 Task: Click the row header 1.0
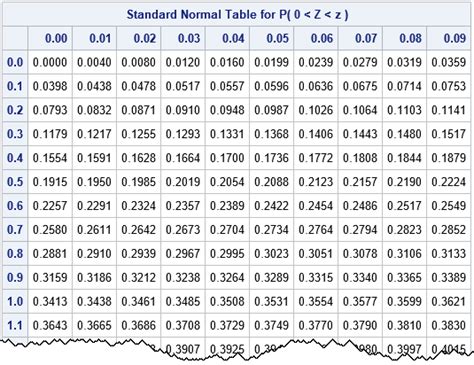15,301
